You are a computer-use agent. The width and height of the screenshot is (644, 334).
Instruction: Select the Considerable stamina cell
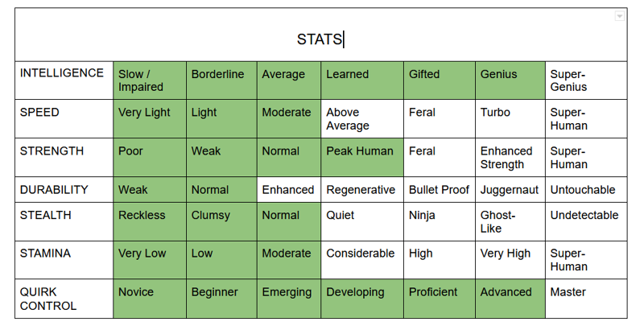click(361, 260)
